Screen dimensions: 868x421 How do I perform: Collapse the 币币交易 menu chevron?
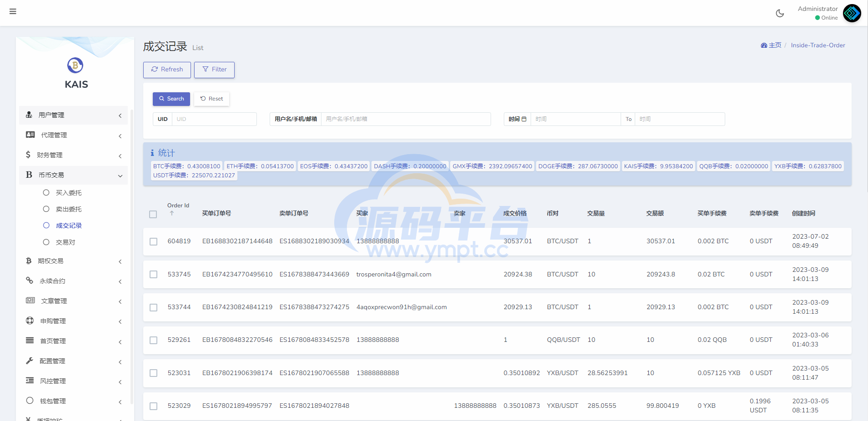(120, 176)
